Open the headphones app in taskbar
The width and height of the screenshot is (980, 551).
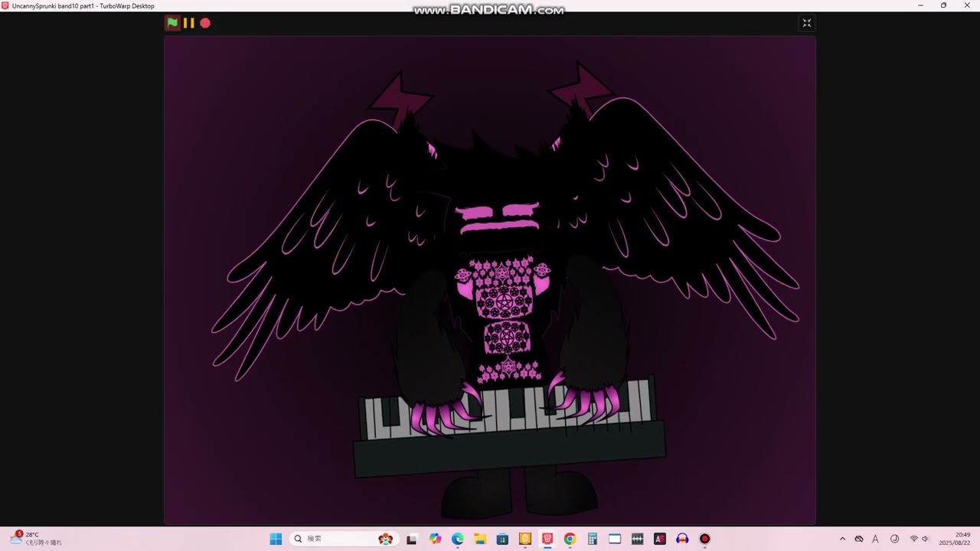682,539
